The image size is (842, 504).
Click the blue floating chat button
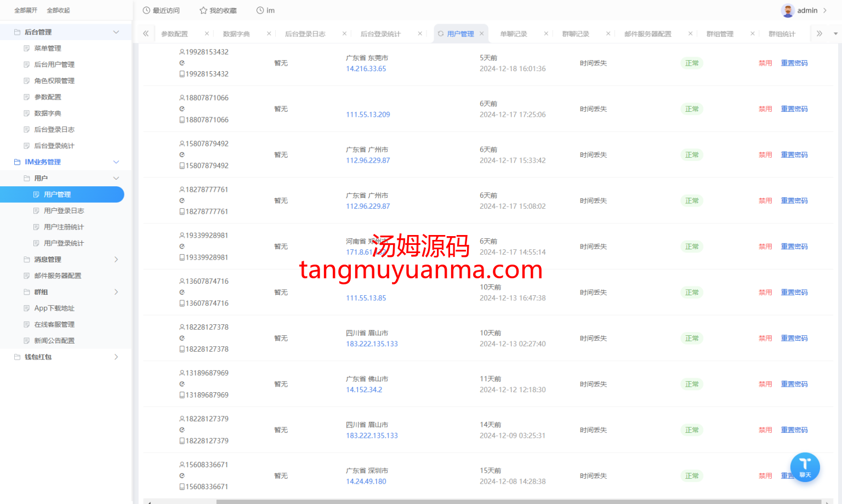(x=805, y=467)
